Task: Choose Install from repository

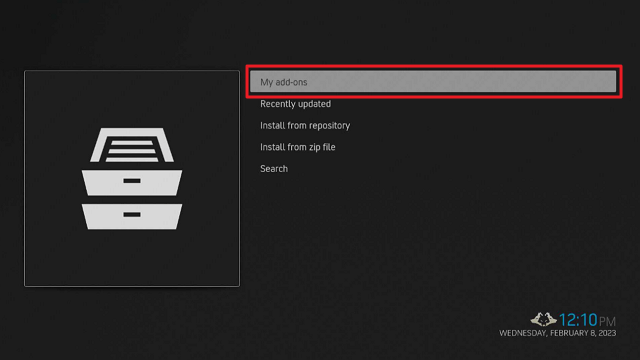Action: (x=305, y=125)
